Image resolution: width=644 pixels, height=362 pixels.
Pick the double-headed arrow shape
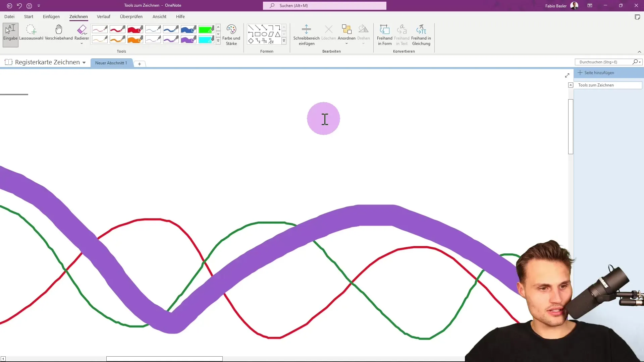click(x=264, y=28)
